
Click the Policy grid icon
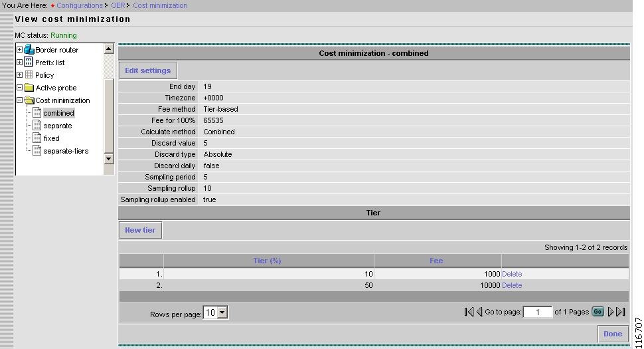(29, 75)
